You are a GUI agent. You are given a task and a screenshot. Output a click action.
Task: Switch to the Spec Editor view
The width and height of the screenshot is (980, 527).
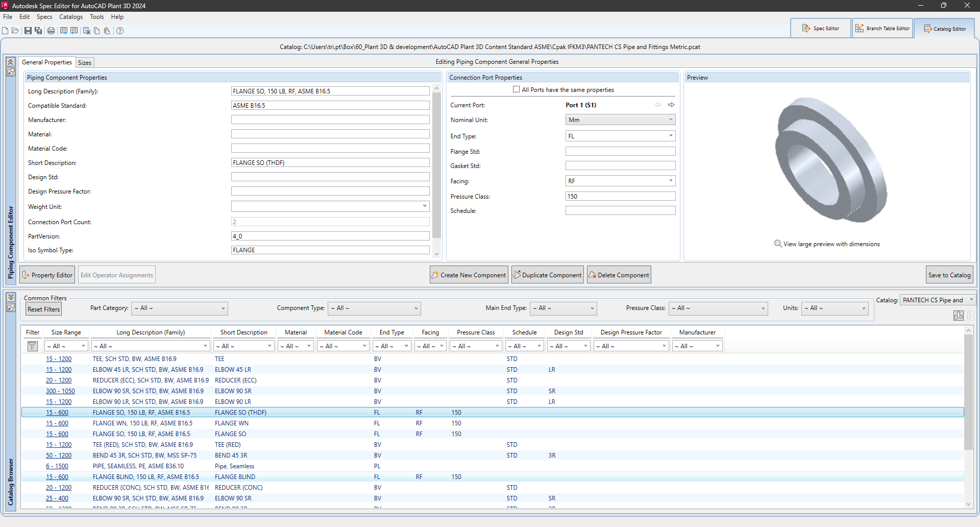click(x=820, y=29)
